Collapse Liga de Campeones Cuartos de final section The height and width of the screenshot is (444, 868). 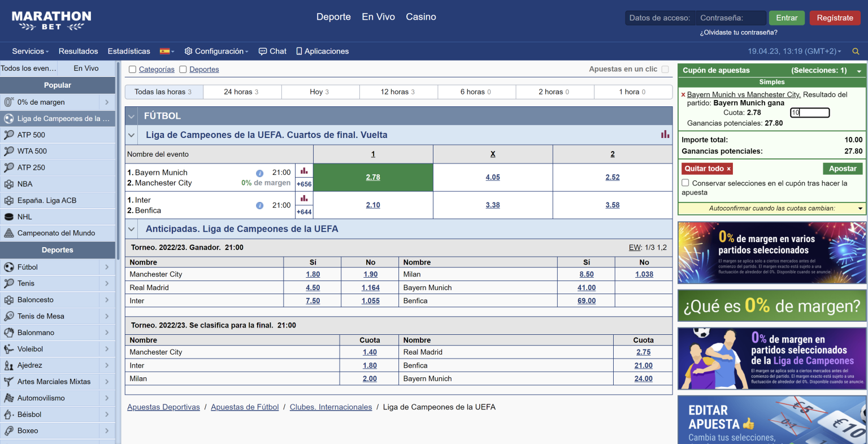click(132, 135)
